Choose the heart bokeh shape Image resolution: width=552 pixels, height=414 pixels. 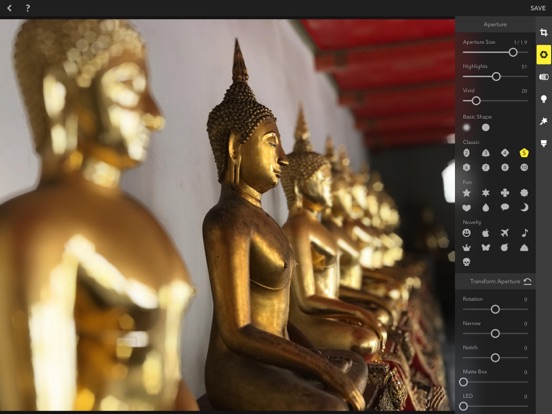pos(466,208)
